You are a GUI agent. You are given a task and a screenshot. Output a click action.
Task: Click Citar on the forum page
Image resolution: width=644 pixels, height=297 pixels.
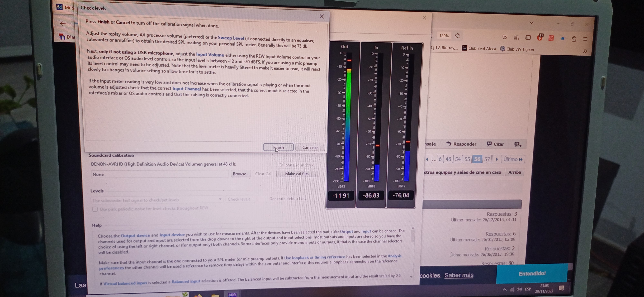click(x=495, y=144)
